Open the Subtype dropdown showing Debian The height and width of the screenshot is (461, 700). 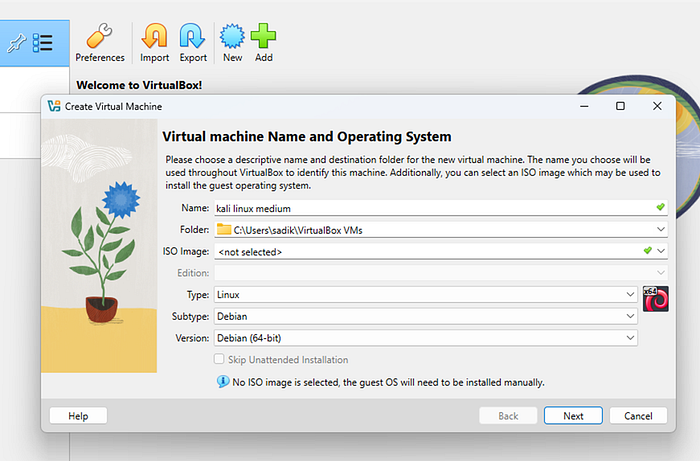425,316
